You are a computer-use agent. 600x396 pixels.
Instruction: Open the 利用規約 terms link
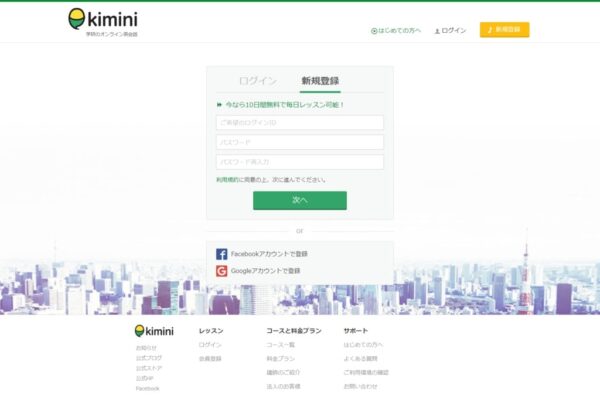(x=227, y=180)
